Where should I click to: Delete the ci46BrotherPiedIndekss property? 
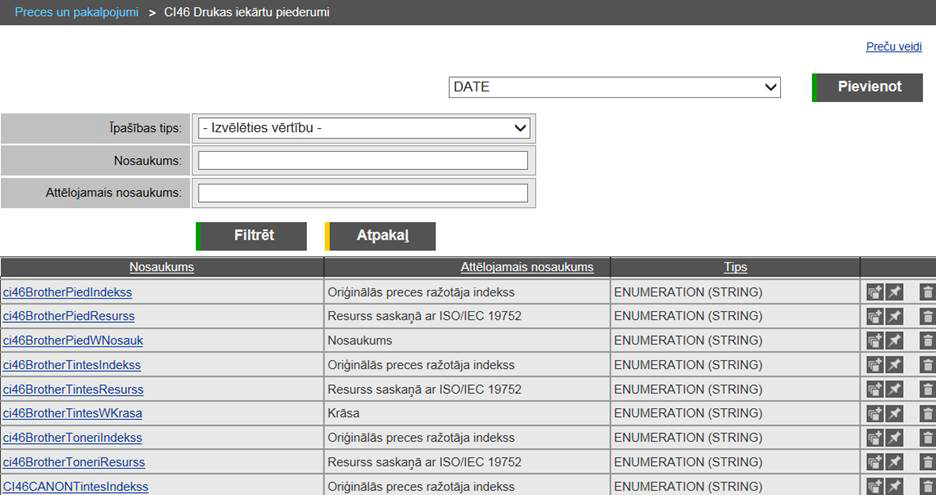[x=927, y=292]
